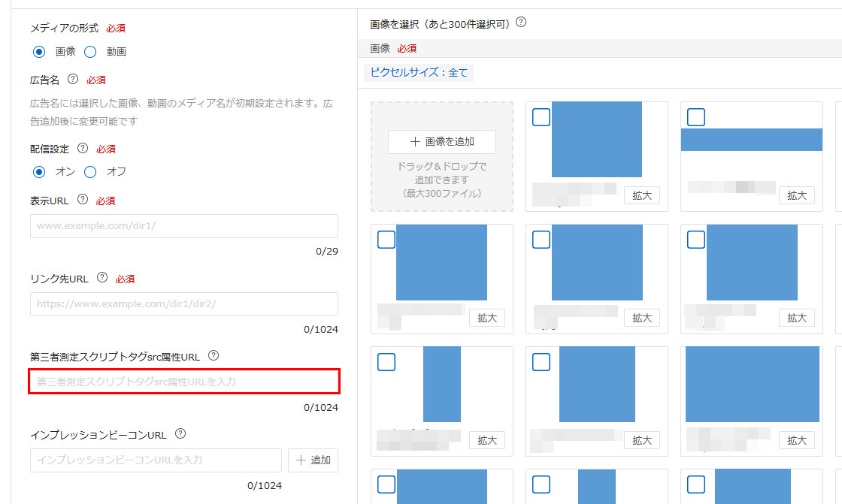842x504 pixels.
Task: Check the image card next to 画像を追加
Action: pos(541,117)
